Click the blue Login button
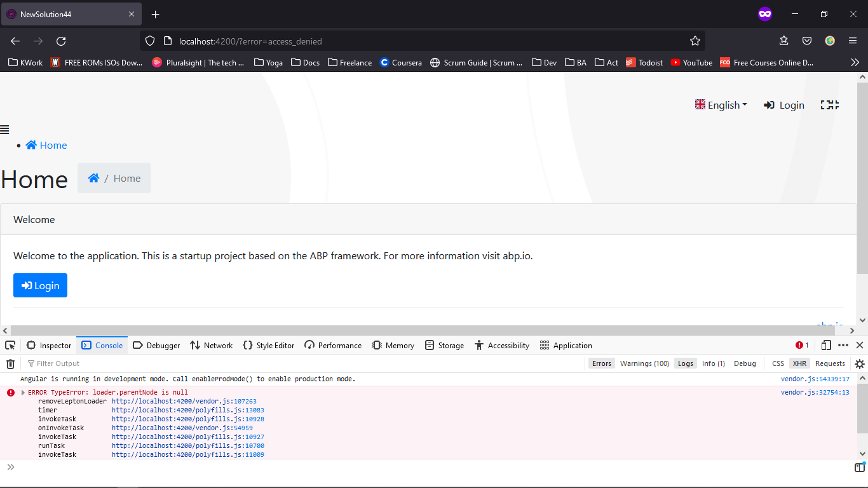The width and height of the screenshot is (868, 488). pyautogui.click(x=40, y=285)
